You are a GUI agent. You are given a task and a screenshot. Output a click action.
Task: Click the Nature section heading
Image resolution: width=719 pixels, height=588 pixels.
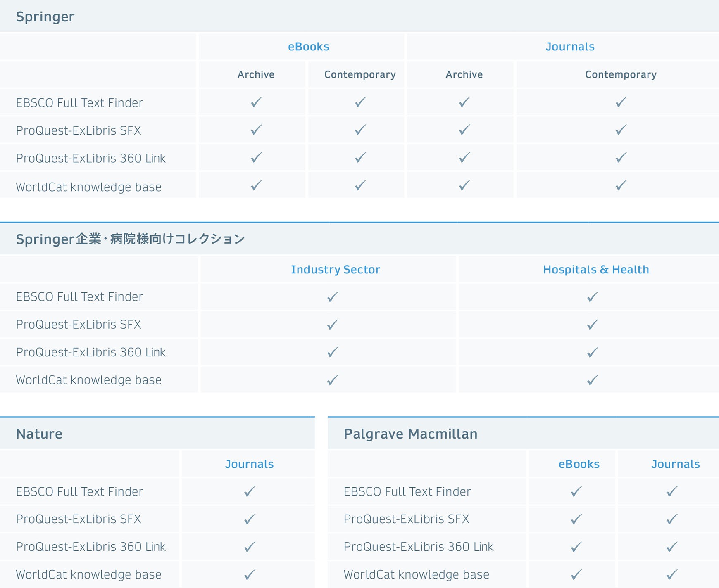tap(39, 434)
